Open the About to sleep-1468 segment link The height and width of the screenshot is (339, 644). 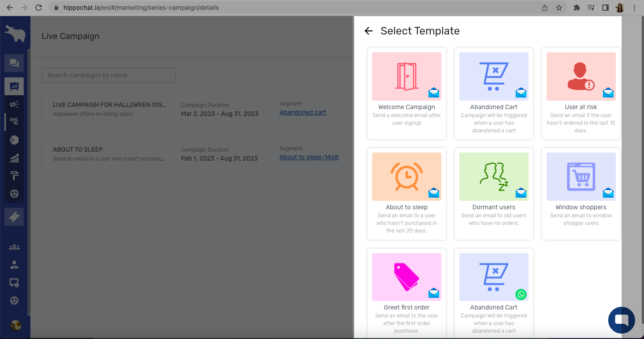[309, 157]
